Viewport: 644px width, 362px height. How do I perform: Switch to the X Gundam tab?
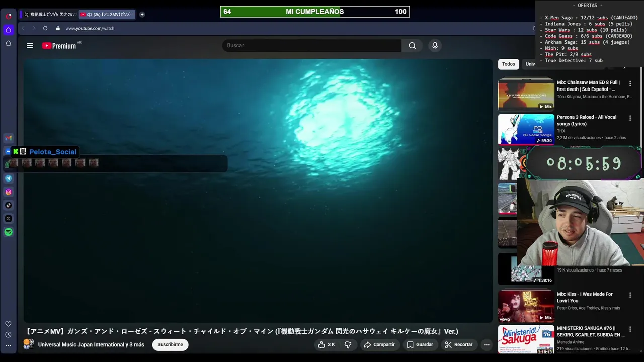click(49, 15)
